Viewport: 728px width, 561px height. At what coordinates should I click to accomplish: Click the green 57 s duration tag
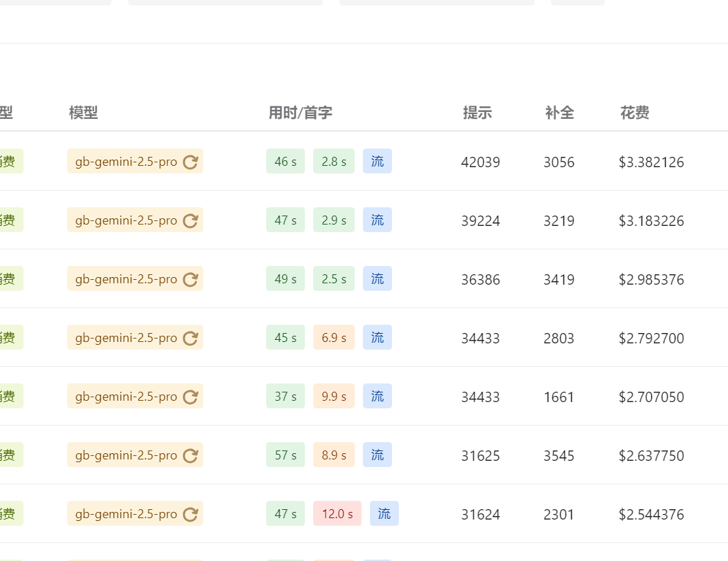click(x=286, y=455)
